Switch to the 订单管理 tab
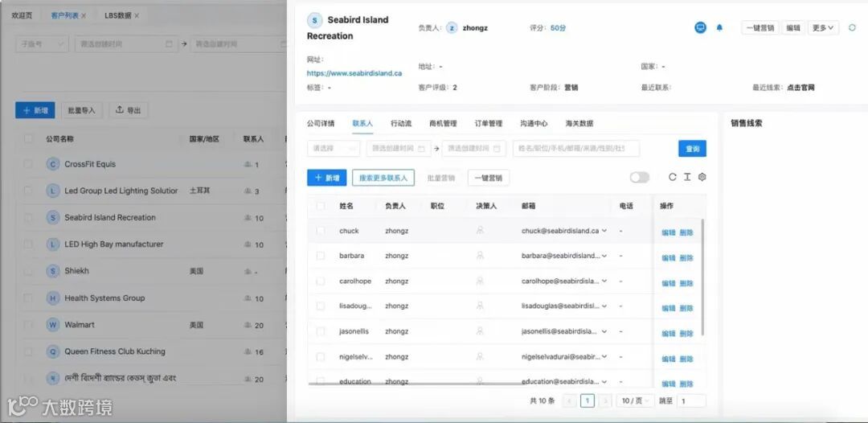 click(489, 124)
